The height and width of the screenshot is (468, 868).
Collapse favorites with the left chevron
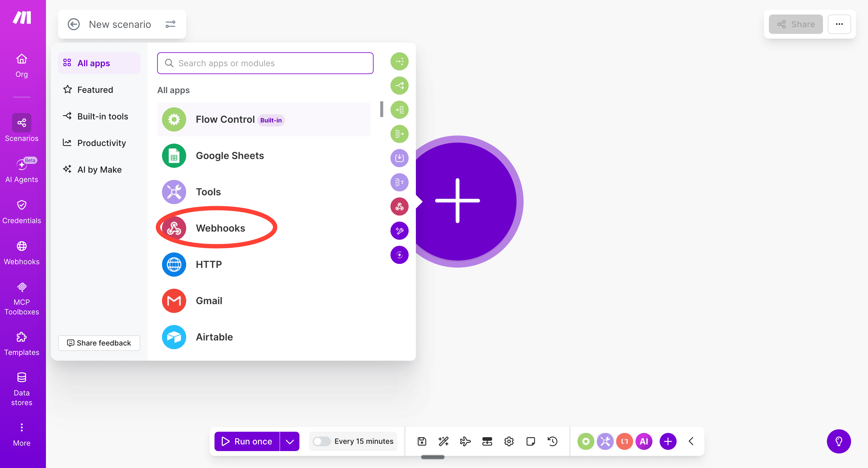coord(691,441)
